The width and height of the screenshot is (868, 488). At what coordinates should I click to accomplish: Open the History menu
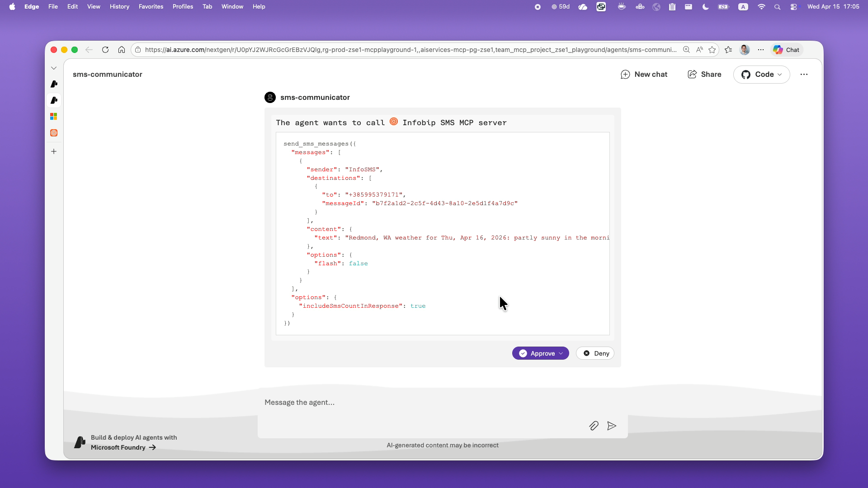pyautogui.click(x=119, y=6)
